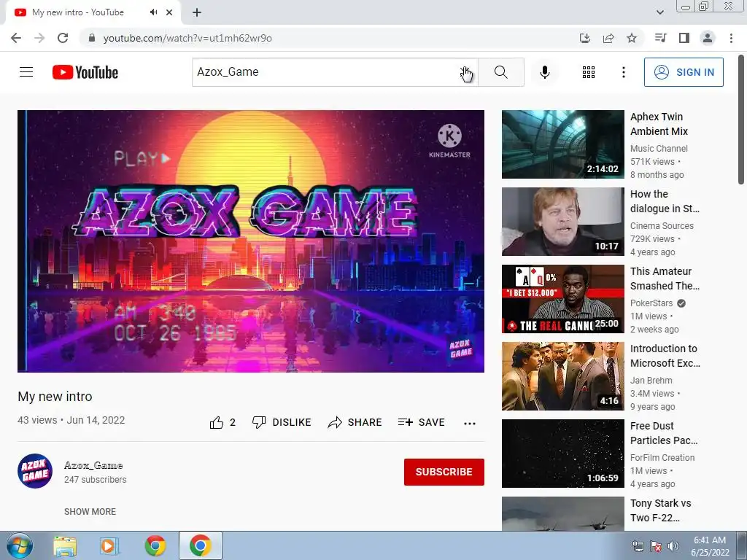
Task: Click title 'How the dialogue in St...'
Action: pyautogui.click(x=665, y=201)
